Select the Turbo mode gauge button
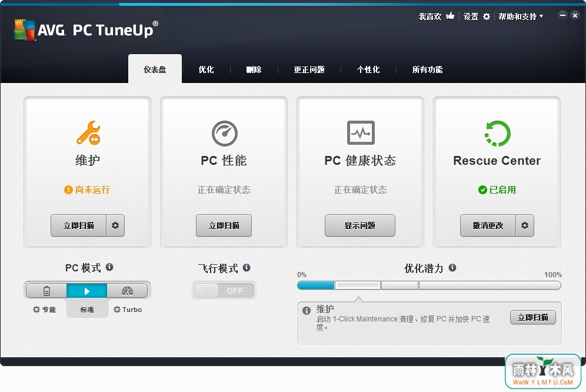 pos(127,291)
